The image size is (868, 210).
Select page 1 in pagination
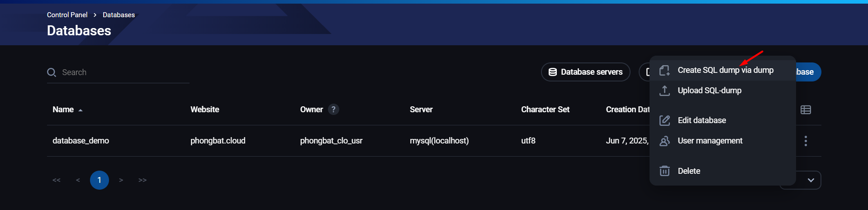point(100,180)
